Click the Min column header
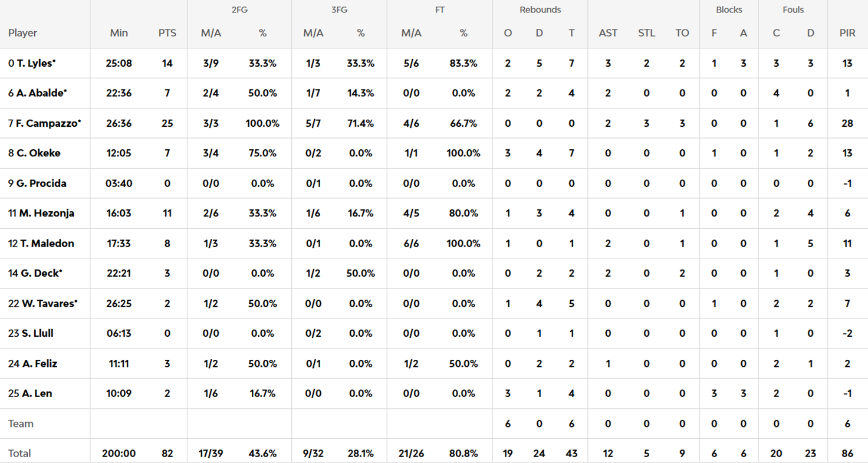 point(119,33)
